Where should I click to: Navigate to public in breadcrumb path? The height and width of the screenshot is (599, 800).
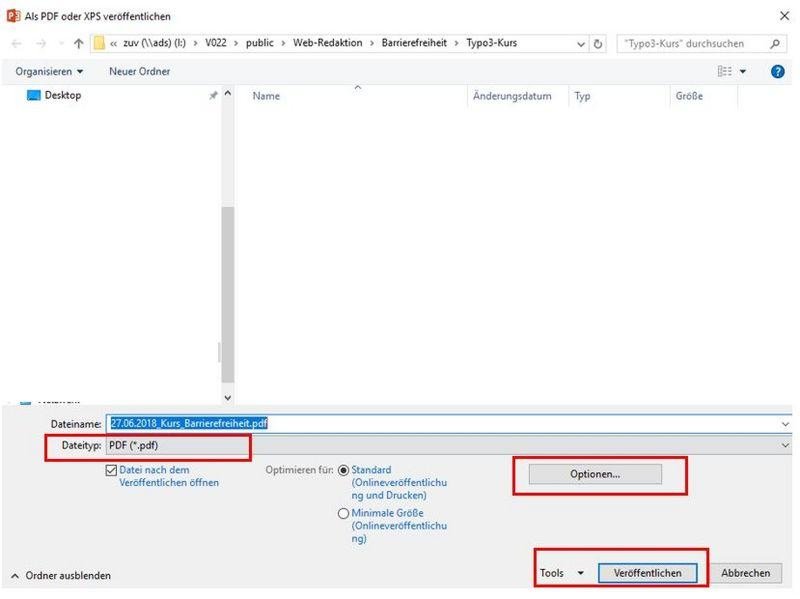259,43
